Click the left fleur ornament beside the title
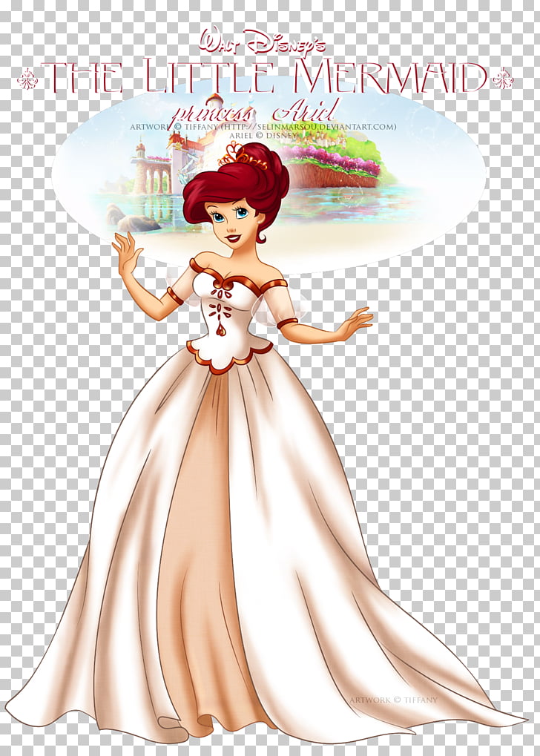The image size is (540, 756). point(27,78)
